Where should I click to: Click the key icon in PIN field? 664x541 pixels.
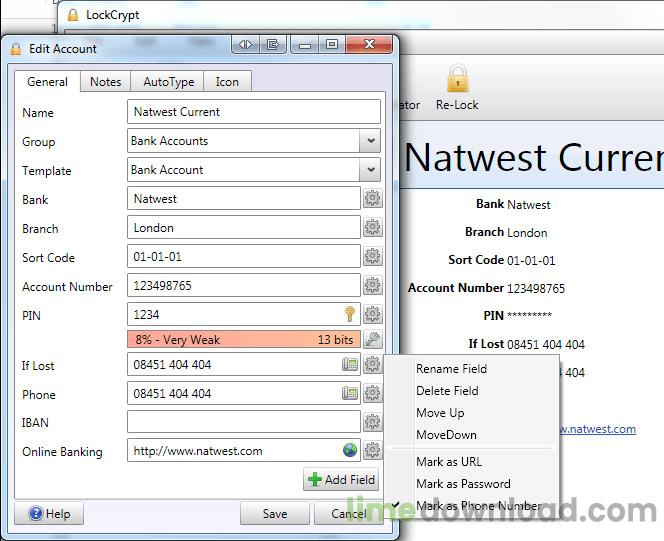[350, 315]
